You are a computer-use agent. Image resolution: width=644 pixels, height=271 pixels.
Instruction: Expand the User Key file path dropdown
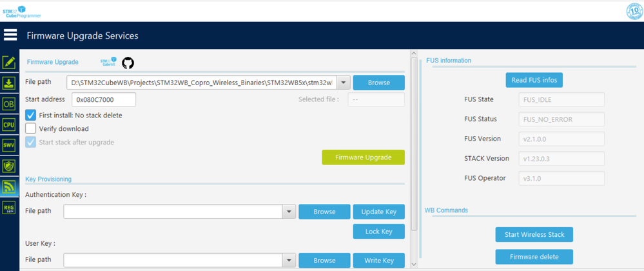289,260
